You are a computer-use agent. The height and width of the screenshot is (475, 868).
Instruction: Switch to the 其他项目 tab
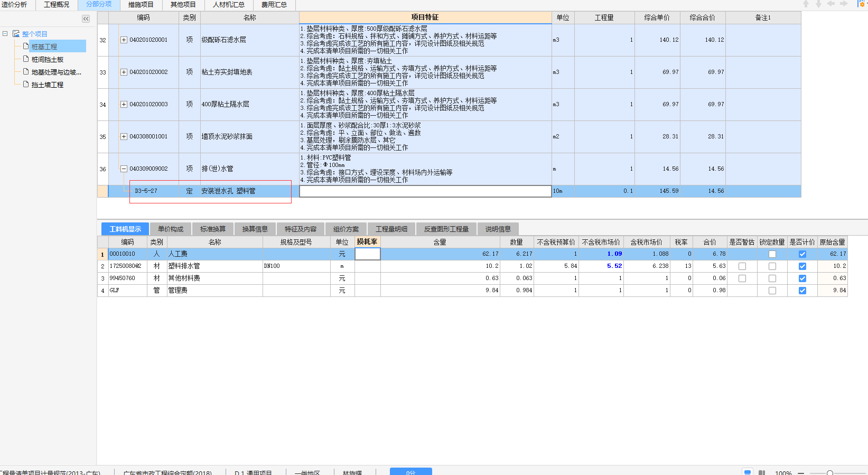(x=183, y=4)
